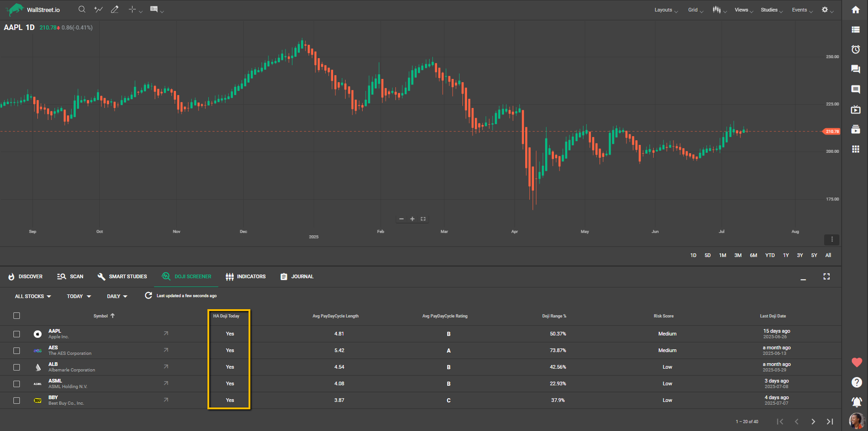This screenshot has height=431, width=868.
Task: Check the ASML row checkbox
Action: pyautogui.click(x=17, y=384)
